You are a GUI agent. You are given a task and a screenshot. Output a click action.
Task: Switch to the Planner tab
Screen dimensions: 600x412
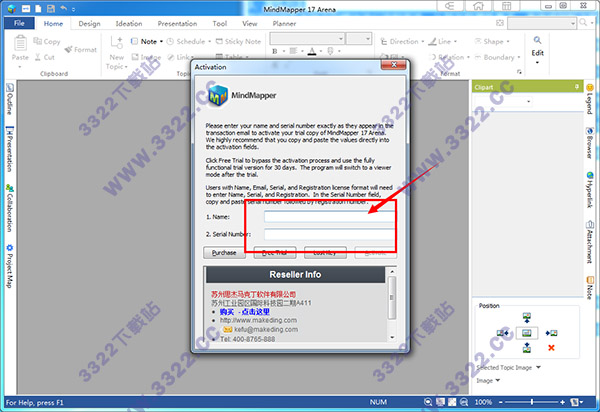284,23
